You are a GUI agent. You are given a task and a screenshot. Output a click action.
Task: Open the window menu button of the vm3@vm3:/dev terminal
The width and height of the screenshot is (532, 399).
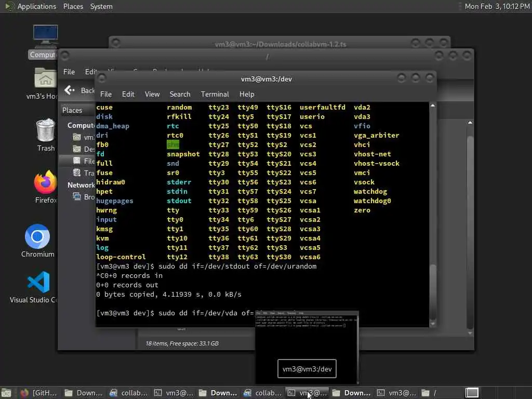pos(101,79)
